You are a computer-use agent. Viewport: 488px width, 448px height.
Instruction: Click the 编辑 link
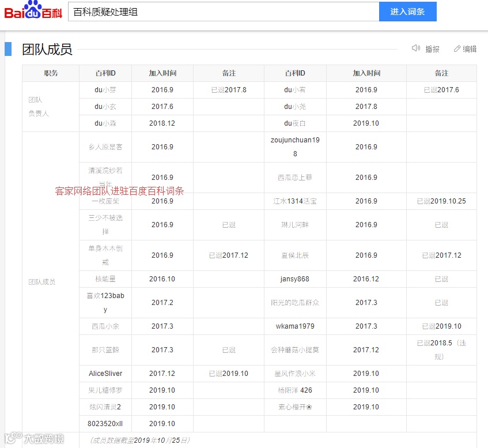pyautogui.click(x=470, y=49)
